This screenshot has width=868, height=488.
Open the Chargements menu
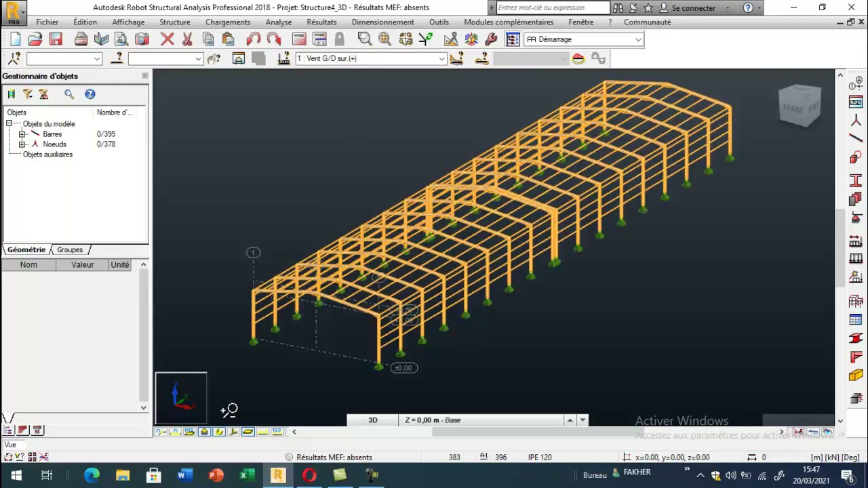tap(228, 22)
